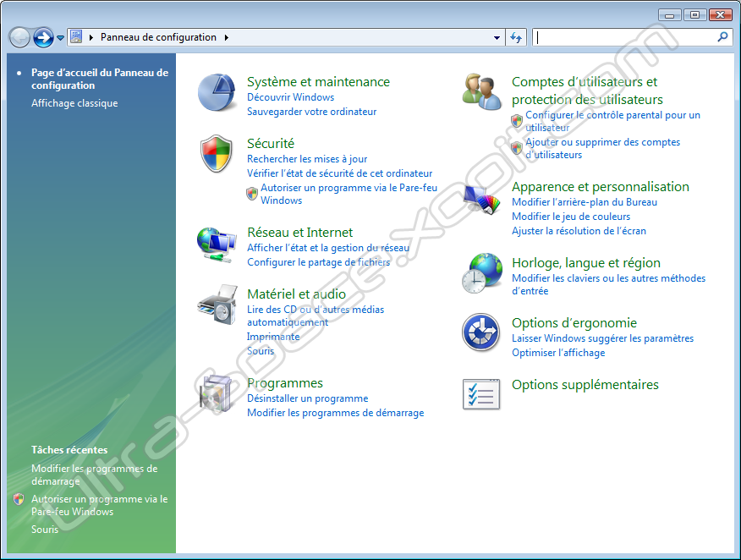
Task: Open the Réseau et Internet heading
Action: click(x=300, y=232)
